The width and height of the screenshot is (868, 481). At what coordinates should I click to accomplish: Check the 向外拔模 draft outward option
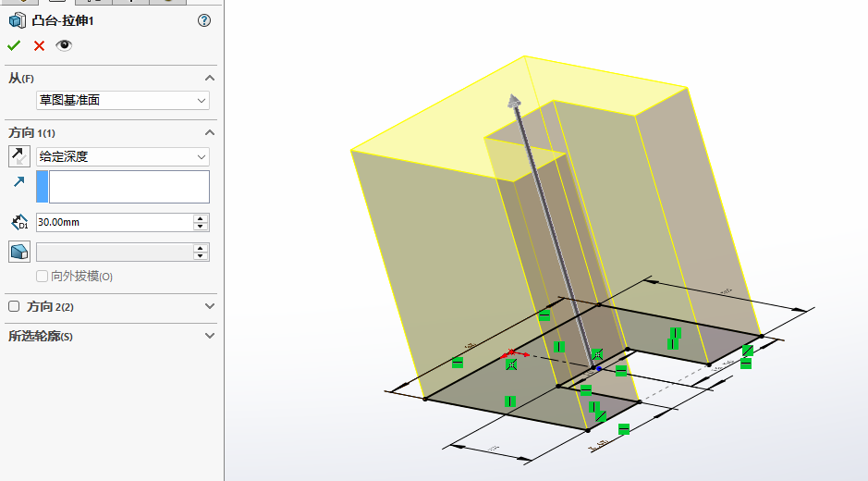click(x=43, y=277)
